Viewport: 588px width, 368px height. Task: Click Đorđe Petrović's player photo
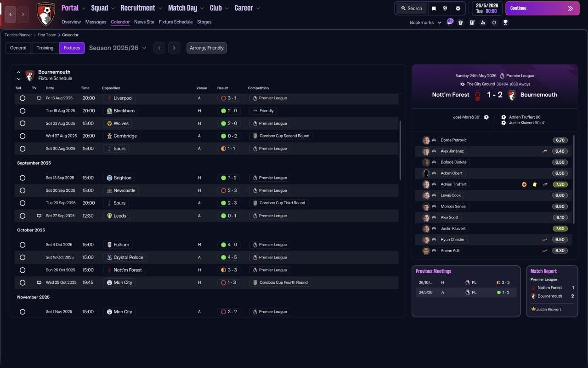coord(426,140)
